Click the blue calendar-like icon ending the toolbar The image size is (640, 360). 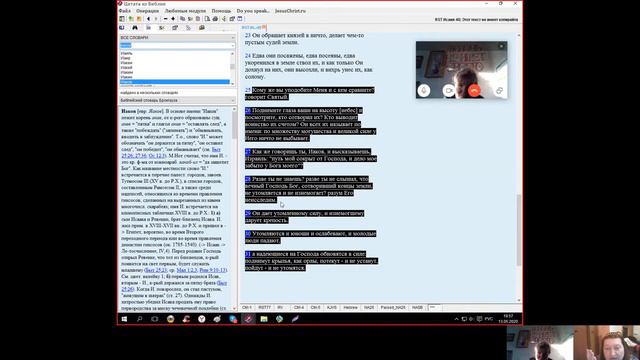[x=240, y=19]
